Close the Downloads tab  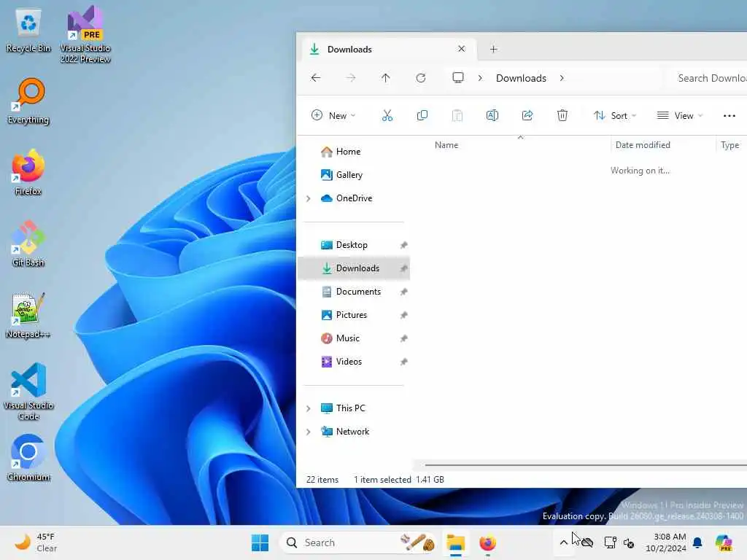coord(461,49)
